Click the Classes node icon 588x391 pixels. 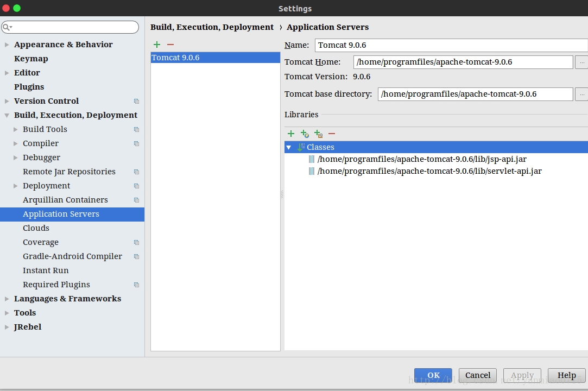point(301,147)
